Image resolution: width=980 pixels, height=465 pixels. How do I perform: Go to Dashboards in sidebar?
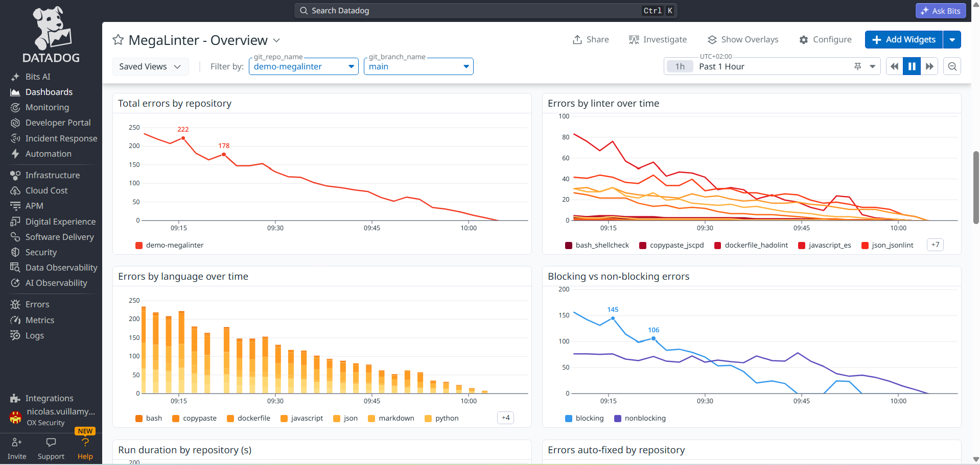[49, 92]
